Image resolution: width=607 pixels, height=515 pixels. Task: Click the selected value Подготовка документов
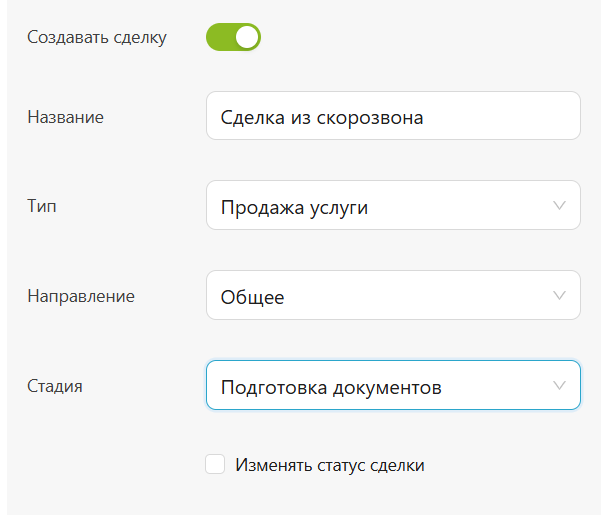[331, 386]
